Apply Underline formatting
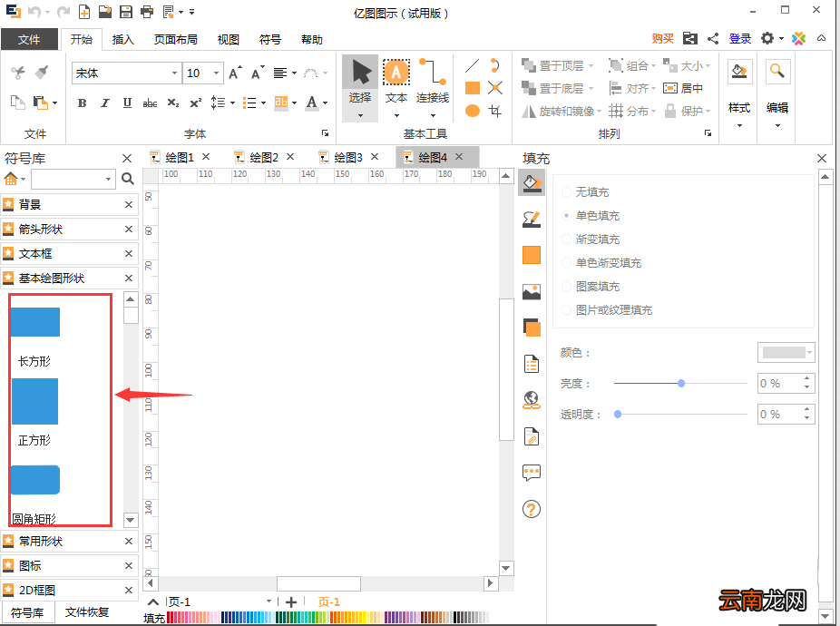The width and height of the screenshot is (840, 626). 127,103
